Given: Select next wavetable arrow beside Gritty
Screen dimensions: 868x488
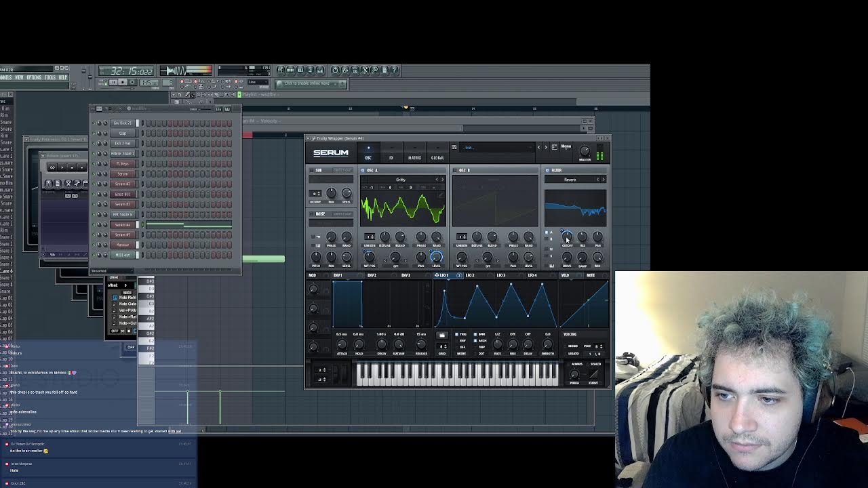Looking at the screenshot, I should click(443, 180).
